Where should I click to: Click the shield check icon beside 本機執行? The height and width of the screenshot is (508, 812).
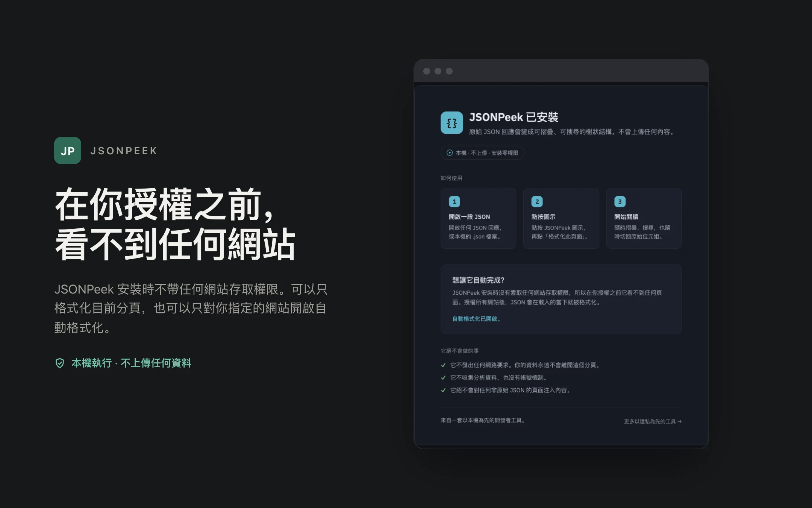pos(60,363)
